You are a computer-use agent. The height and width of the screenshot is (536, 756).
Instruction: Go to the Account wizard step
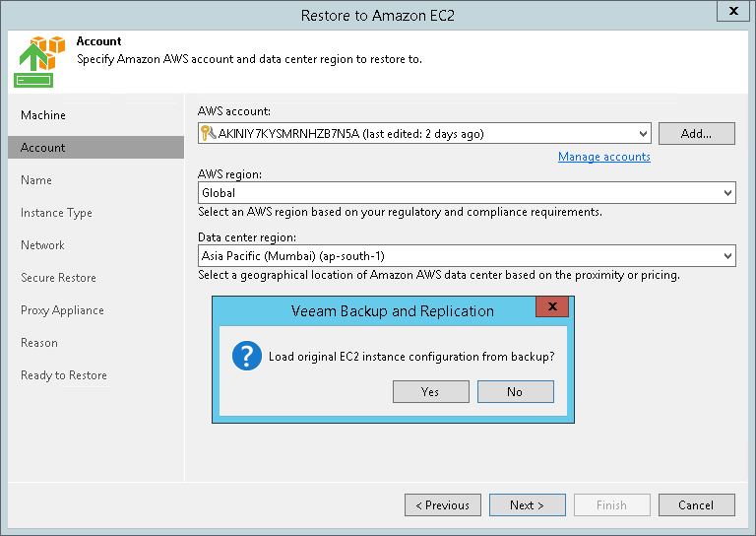click(x=43, y=148)
